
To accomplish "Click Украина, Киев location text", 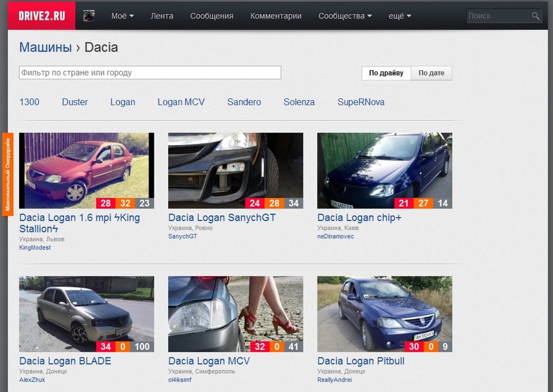I will point(338,228).
